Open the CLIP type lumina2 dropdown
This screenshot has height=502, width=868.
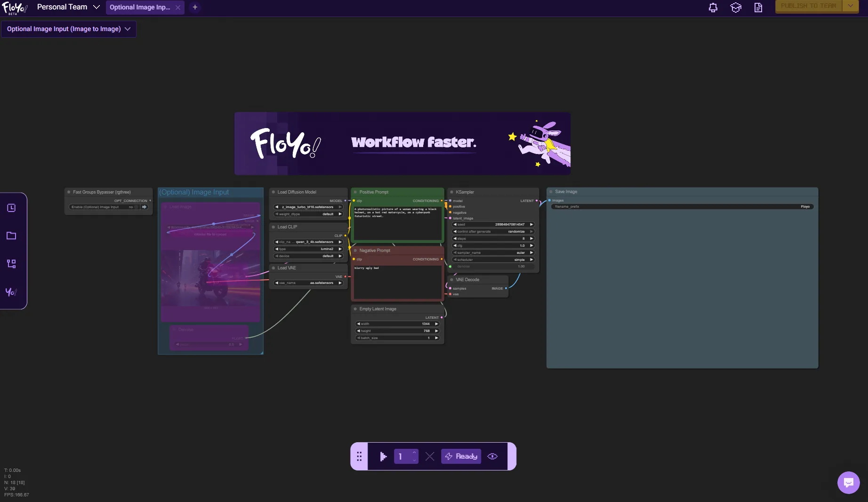tap(308, 249)
